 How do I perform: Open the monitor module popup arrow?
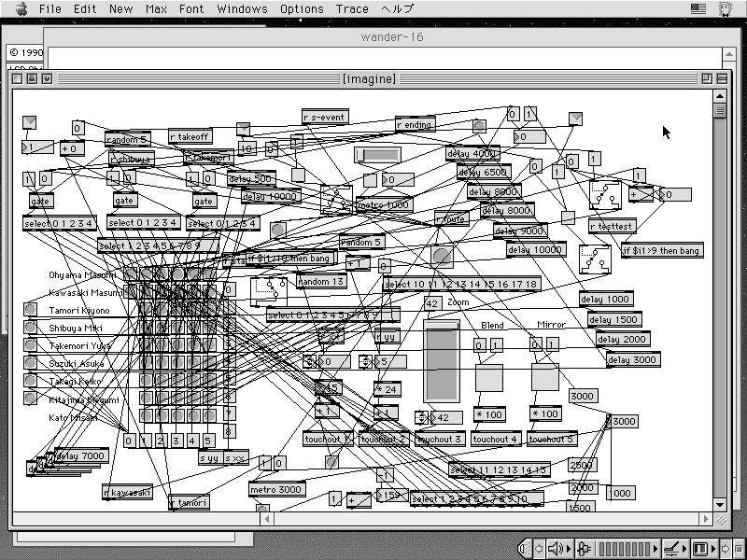pos(712,549)
